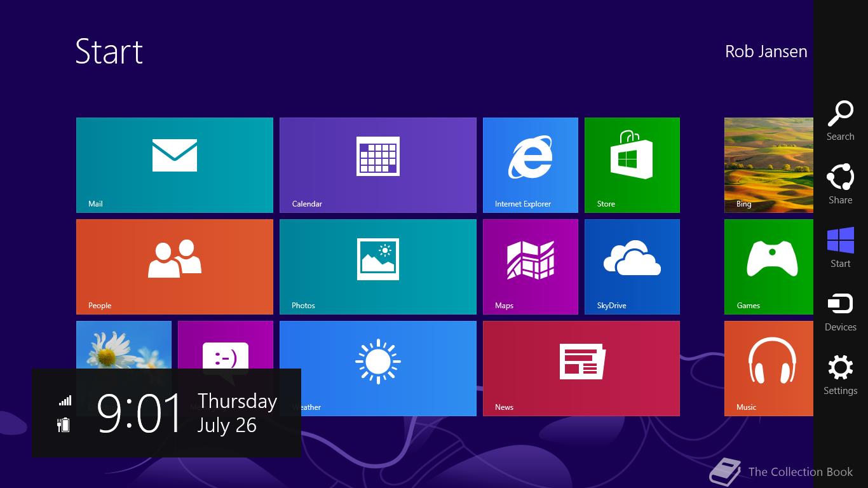Open the People tile

click(175, 267)
